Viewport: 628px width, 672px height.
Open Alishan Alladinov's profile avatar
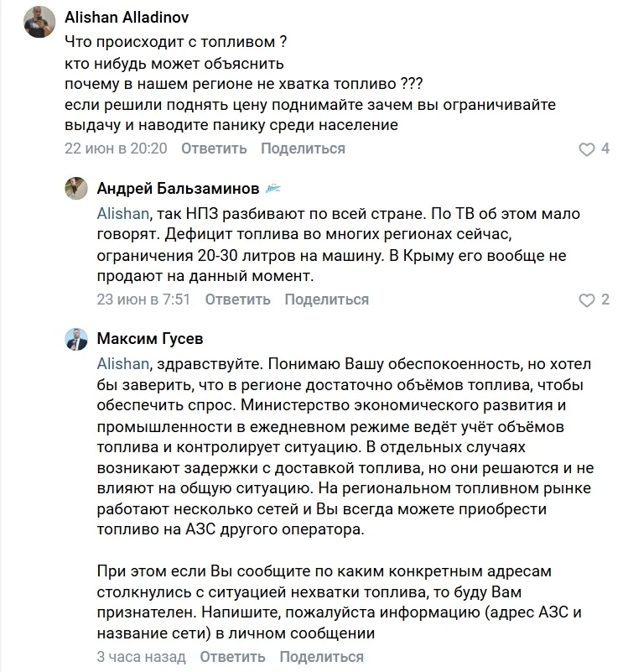click(39, 23)
